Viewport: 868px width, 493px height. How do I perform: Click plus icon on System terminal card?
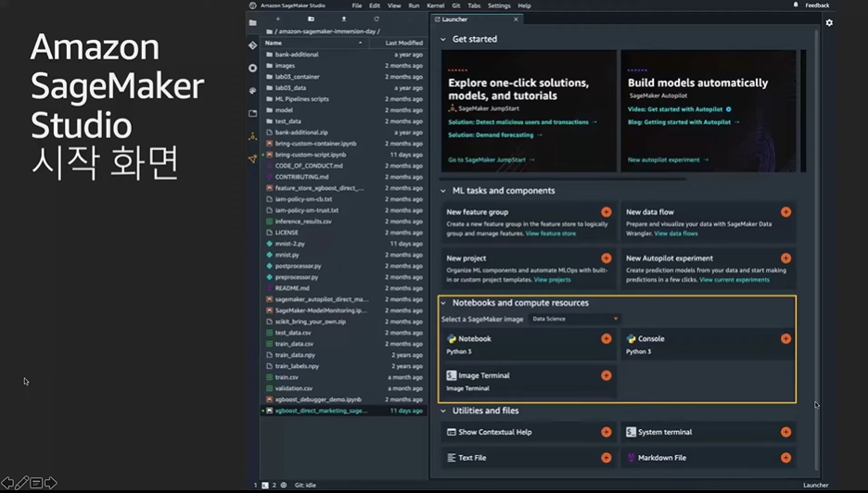pyautogui.click(x=785, y=432)
